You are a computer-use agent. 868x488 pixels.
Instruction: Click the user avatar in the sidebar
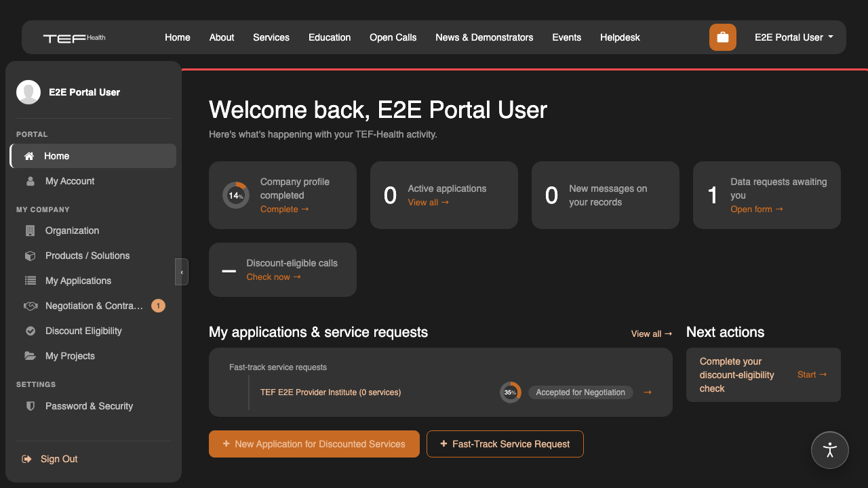pos(28,92)
